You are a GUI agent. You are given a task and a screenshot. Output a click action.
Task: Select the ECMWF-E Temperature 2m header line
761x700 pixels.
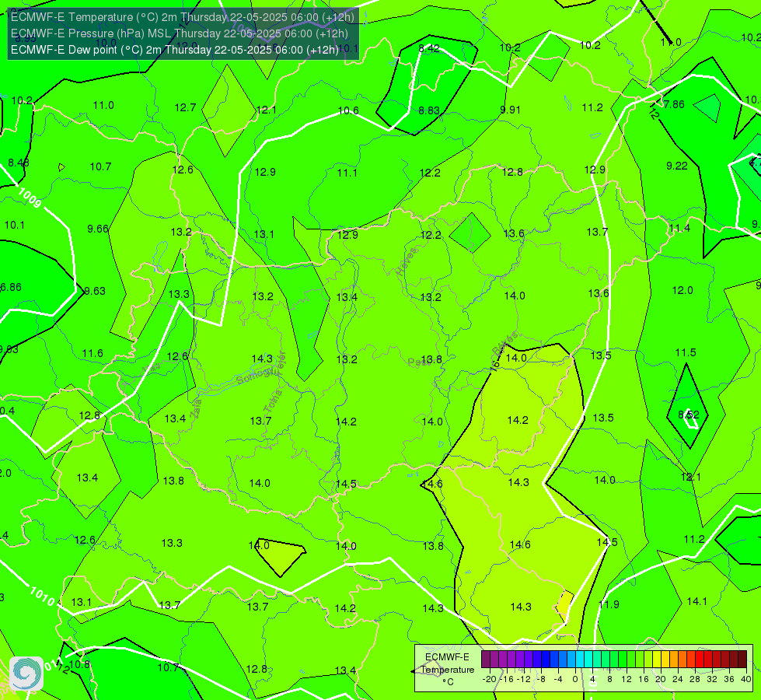183,17
